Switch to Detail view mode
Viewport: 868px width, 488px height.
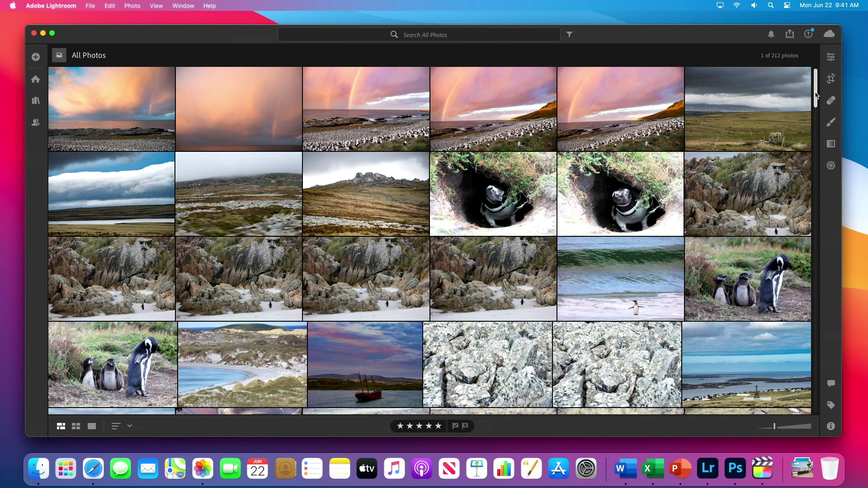[92, 426]
